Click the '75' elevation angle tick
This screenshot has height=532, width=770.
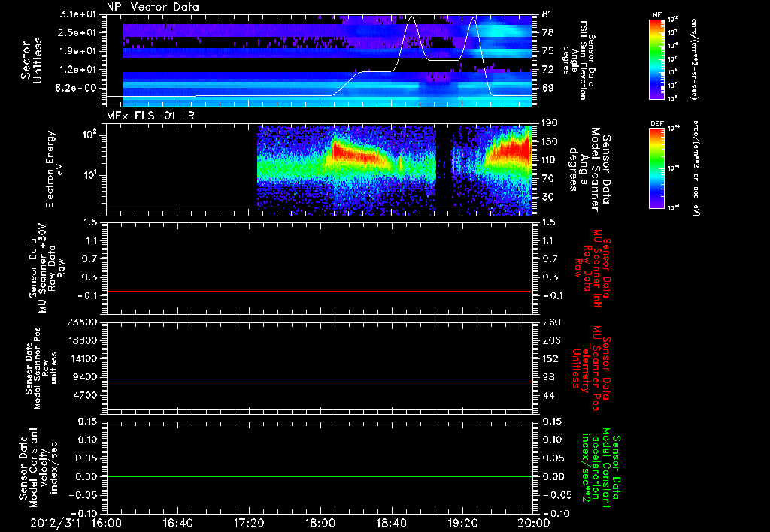pyautogui.click(x=547, y=51)
